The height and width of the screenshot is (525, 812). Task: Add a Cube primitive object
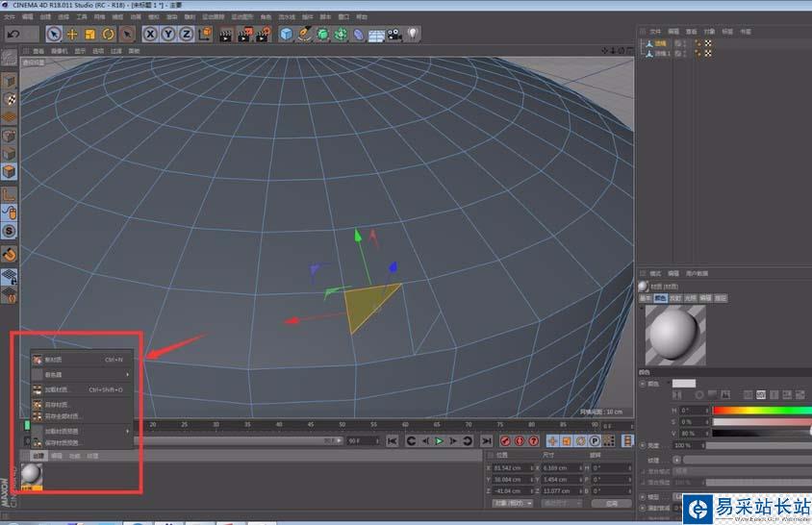point(286,34)
